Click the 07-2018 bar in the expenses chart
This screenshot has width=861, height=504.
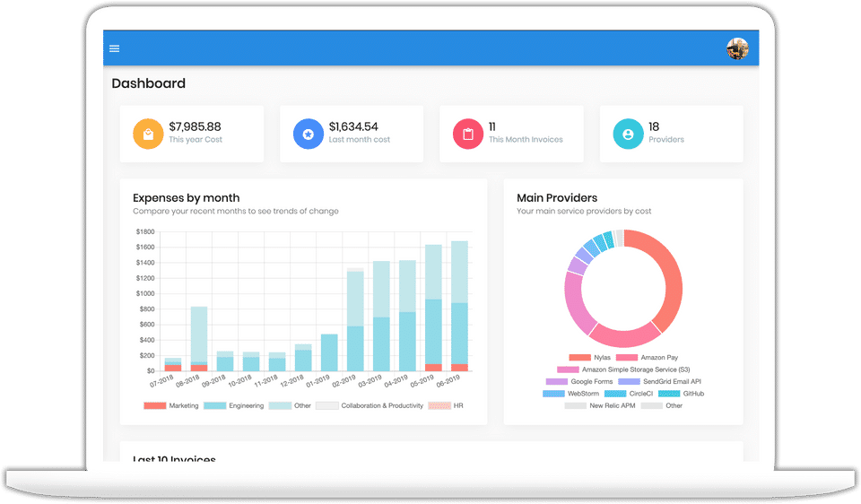pyautogui.click(x=173, y=365)
